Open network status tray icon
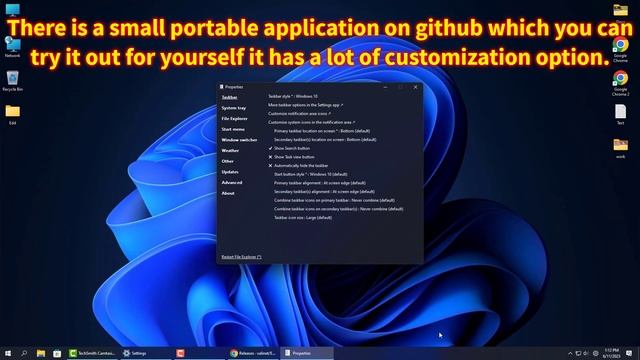This screenshot has width=640, height=360. click(x=578, y=353)
